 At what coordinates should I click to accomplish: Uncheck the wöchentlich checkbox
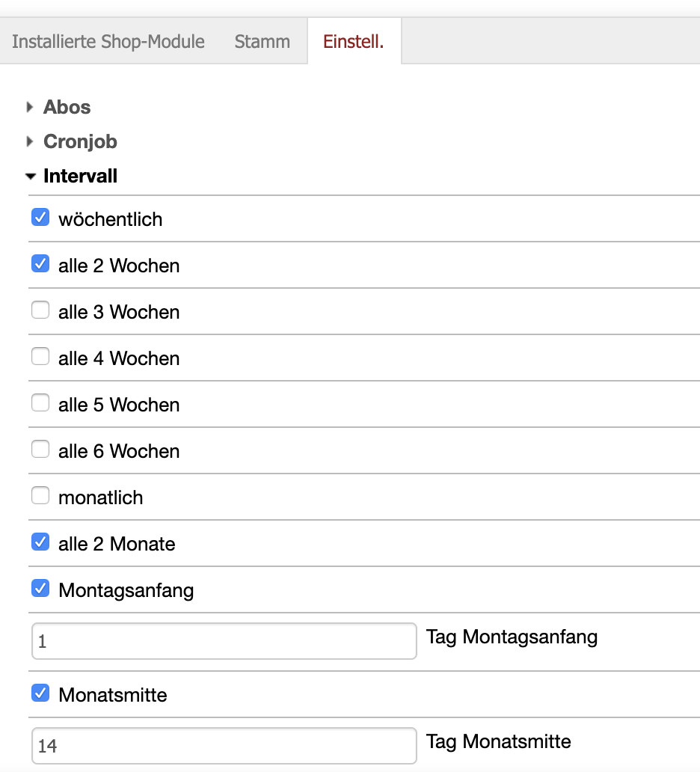[40, 218]
